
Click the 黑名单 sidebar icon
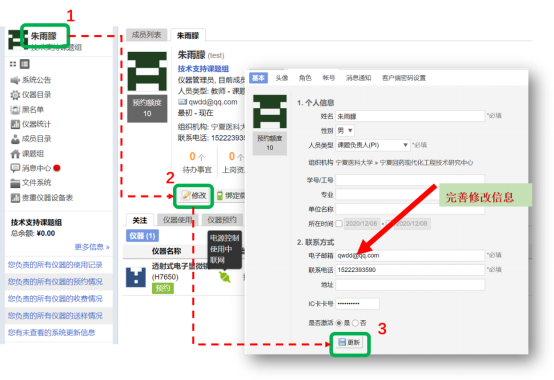(15, 110)
